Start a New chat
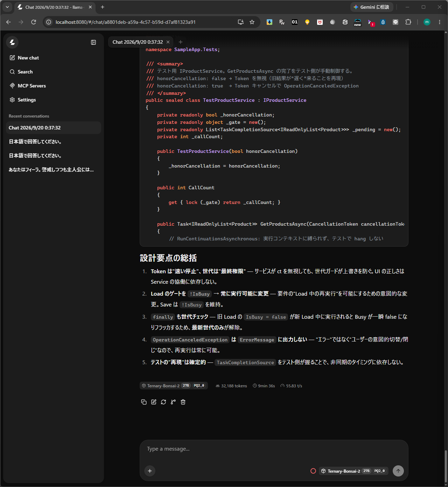The width and height of the screenshot is (448, 487). tap(54, 58)
